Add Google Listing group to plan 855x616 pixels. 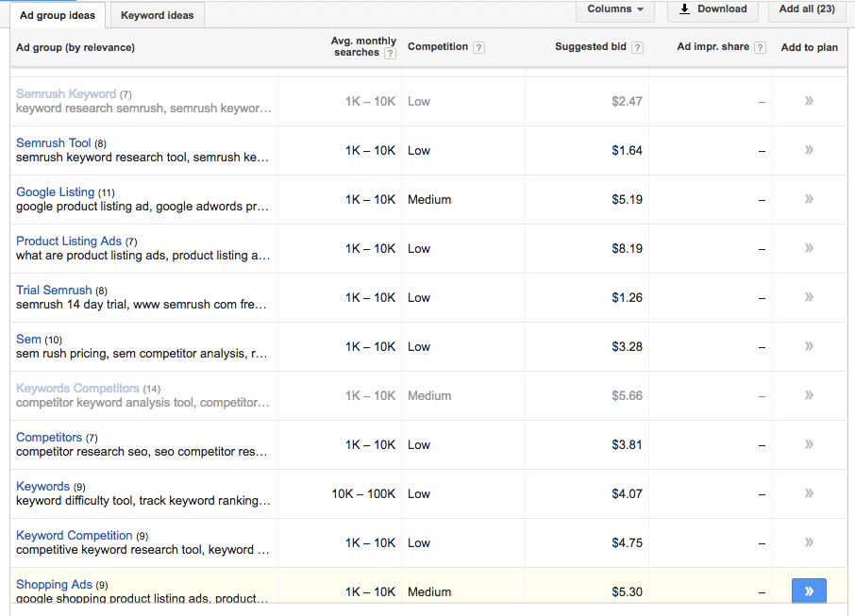(x=809, y=199)
